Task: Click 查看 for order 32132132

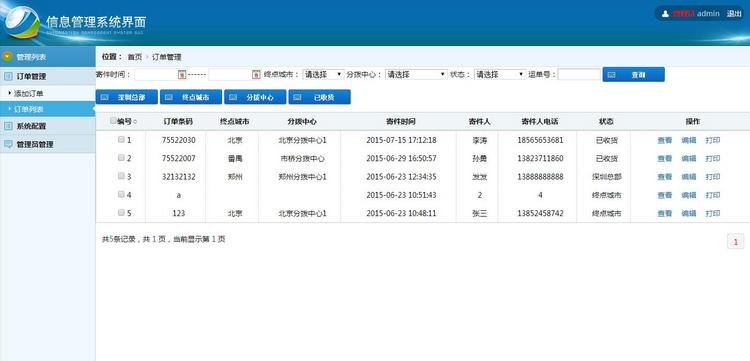Action: (x=664, y=176)
